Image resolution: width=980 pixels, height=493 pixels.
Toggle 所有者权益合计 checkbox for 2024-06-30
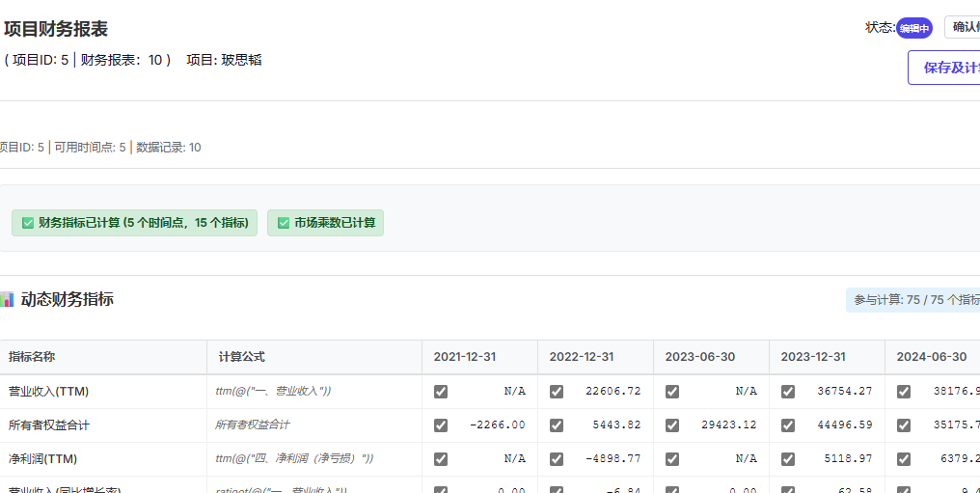904,425
